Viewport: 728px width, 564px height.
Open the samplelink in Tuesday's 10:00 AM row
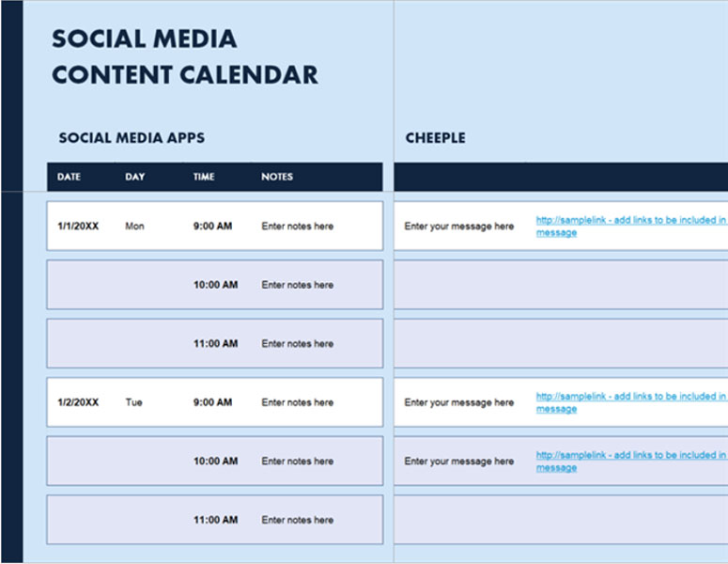click(x=629, y=456)
